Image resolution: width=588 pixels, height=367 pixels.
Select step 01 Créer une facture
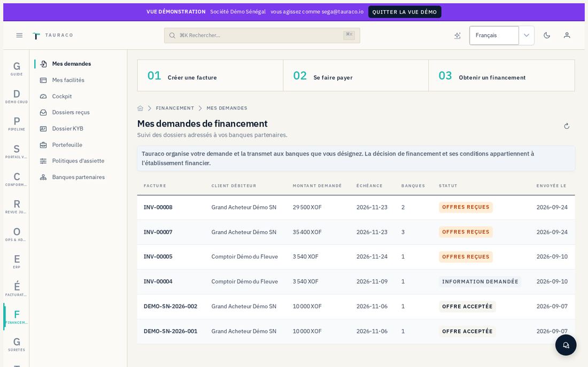click(x=210, y=75)
